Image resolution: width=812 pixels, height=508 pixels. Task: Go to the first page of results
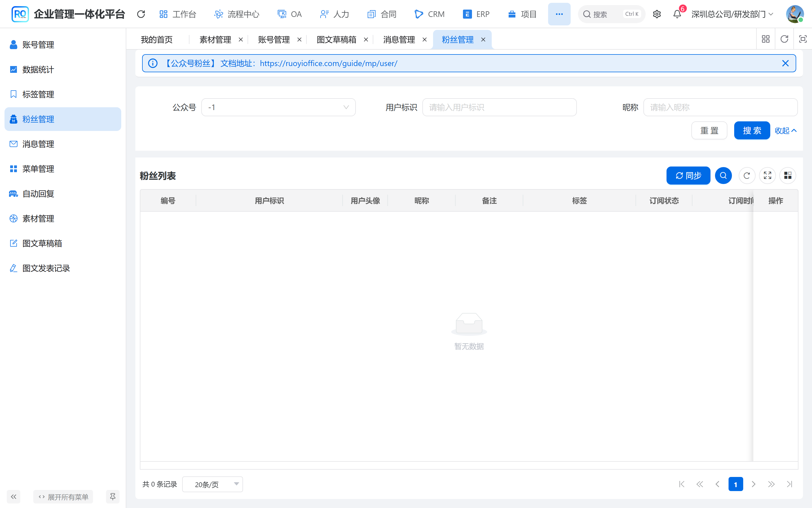tap(681, 484)
